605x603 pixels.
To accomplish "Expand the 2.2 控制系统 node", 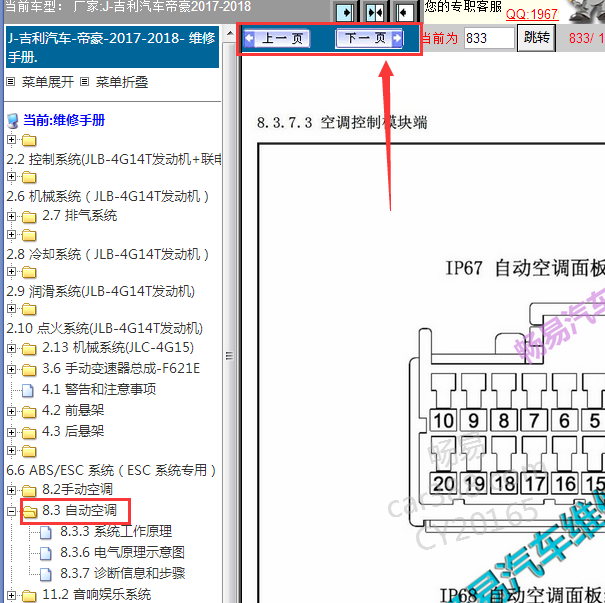I will point(11,139).
